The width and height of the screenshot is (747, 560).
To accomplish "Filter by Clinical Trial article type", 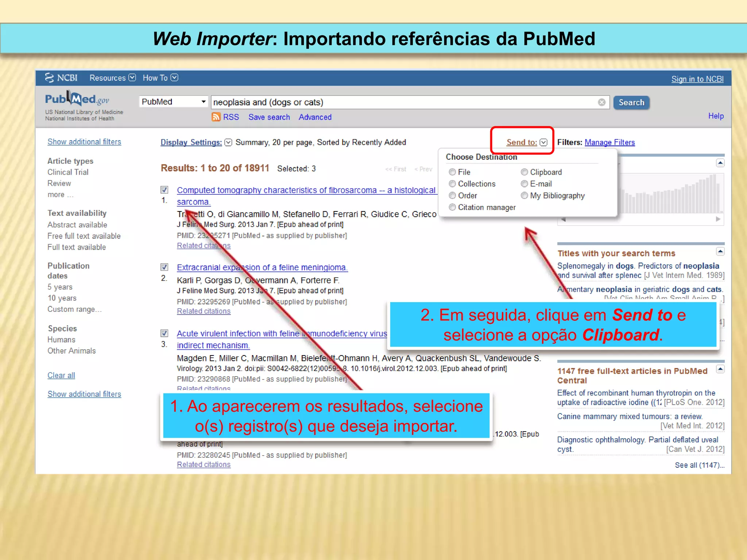I will pos(68,172).
